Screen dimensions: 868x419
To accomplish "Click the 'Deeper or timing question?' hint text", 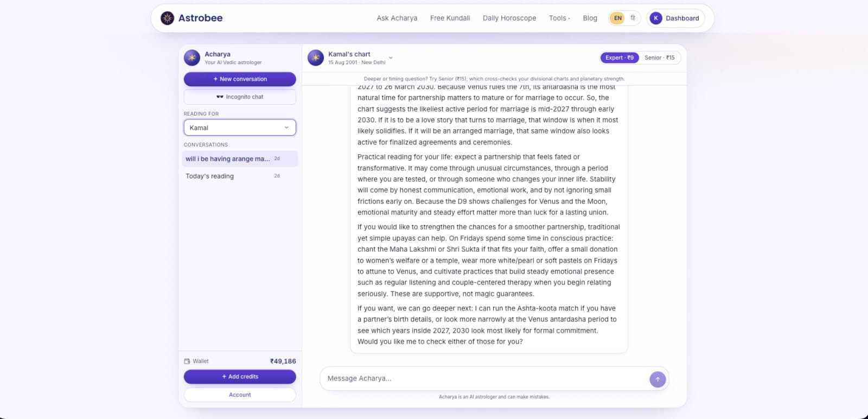I will 494,79.
